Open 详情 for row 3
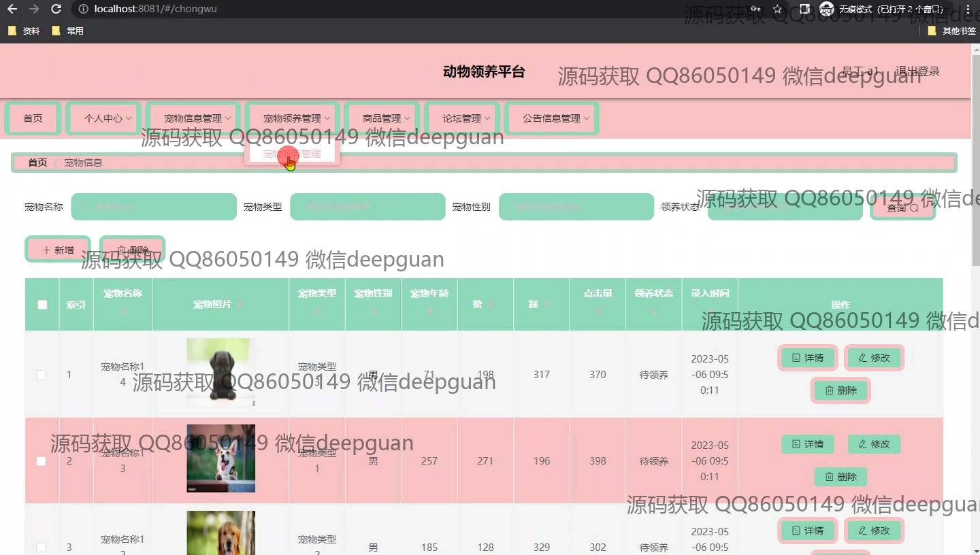Image resolution: width=980 pixels, height=555 pixels. (x=807, y=531)
